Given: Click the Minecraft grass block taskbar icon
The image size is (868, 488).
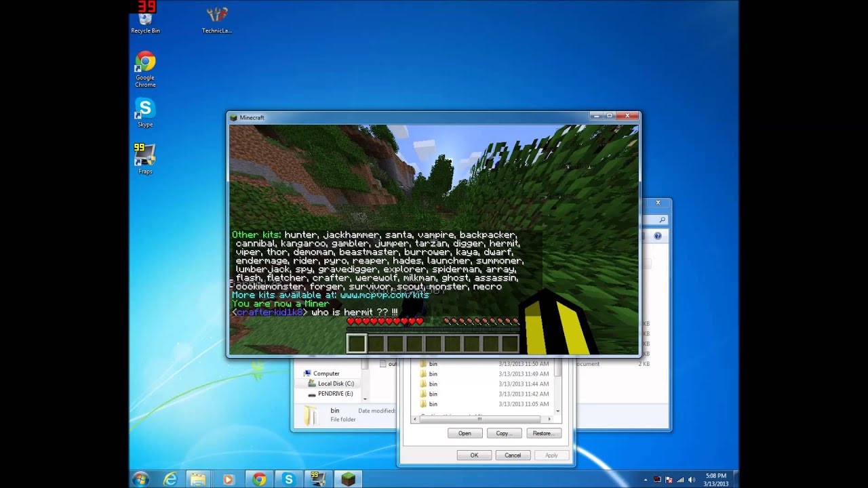Looking at the screenshot, I should coord(348,479).
